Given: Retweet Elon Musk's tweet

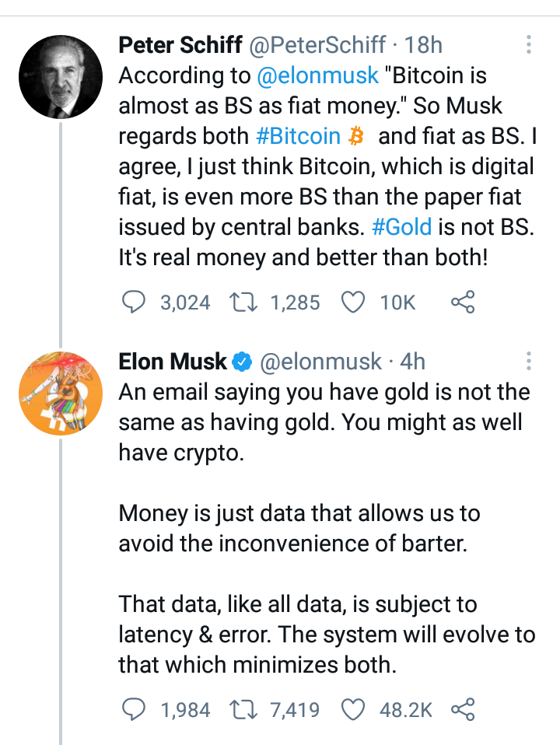Looking at the screenshot, I should (243, 710).
